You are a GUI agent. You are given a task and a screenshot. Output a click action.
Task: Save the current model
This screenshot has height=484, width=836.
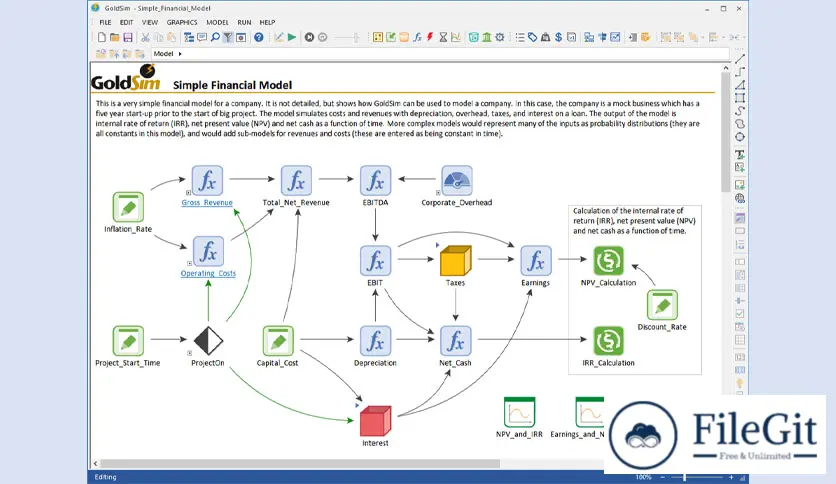coord(128,37)
